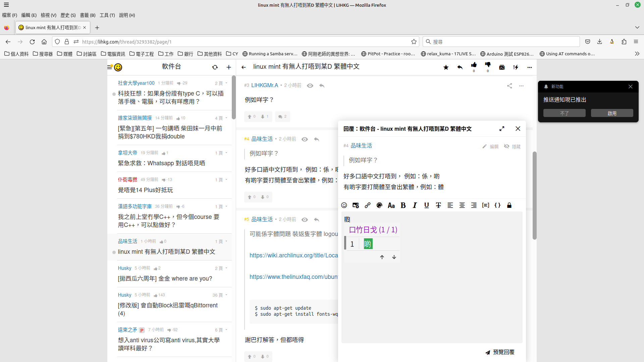
Task: Upload image via editor toolbar icon
Action: [356, 205]
